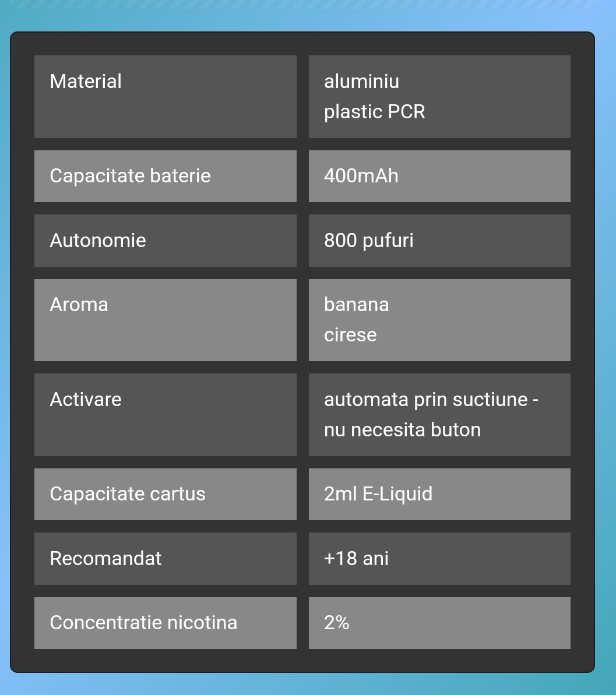Click the Activare label cell
Screen dimensions: 616x695
(166, 415)
